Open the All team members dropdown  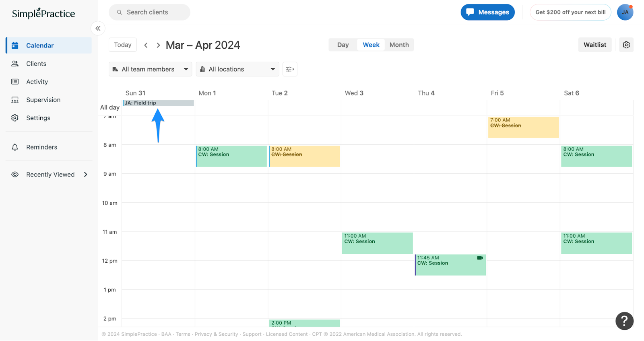click(x=150, y=70)
